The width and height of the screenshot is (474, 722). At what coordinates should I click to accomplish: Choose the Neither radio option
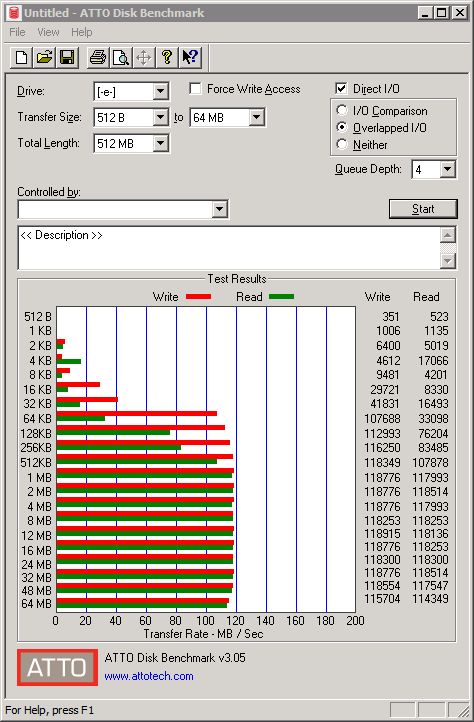(342, 145)
